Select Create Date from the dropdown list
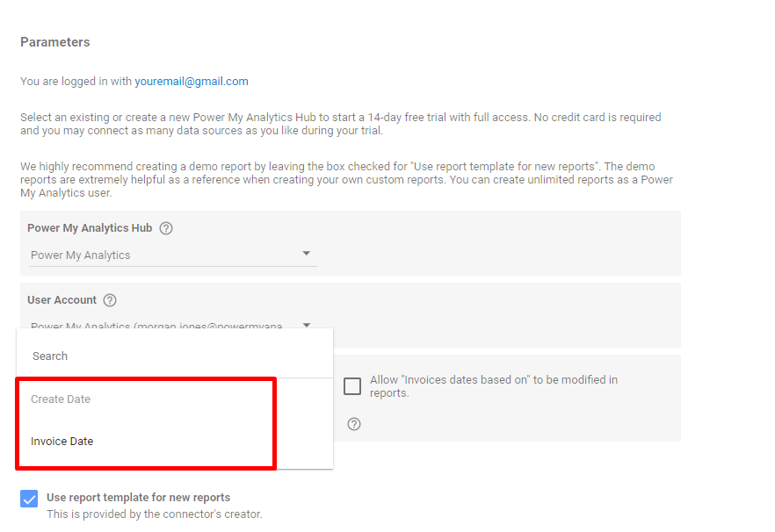The image size is (775, 532). point(61,399)
